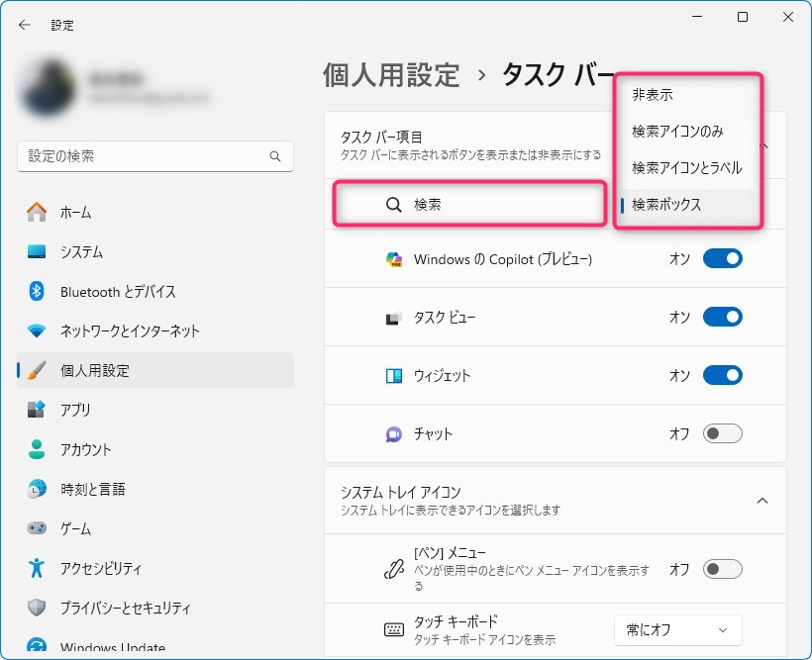812x660 pixels.
Task: Select 検索アイコンのみ in the dropdown list
Action: 677,132
